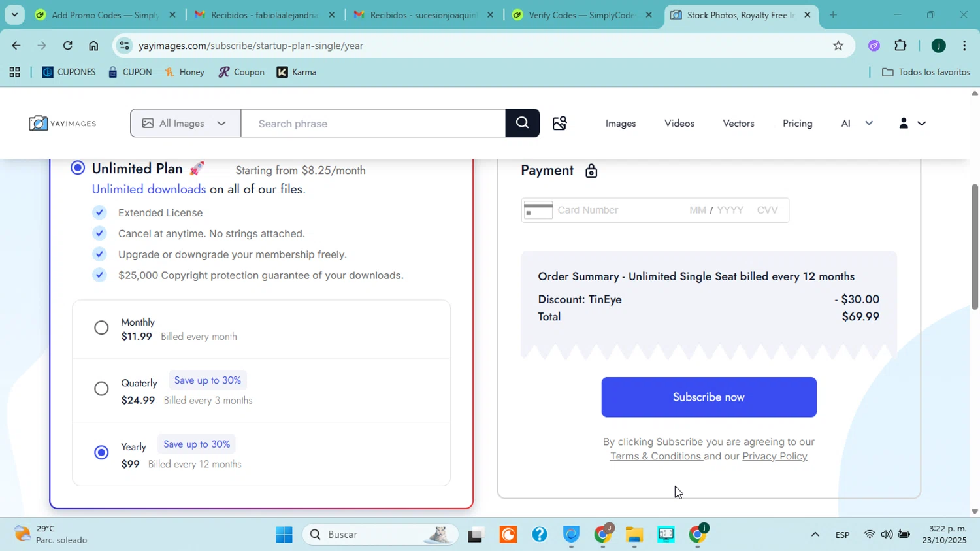Open Terms & Conditions link
980x551 pixels.
[656, 456]
